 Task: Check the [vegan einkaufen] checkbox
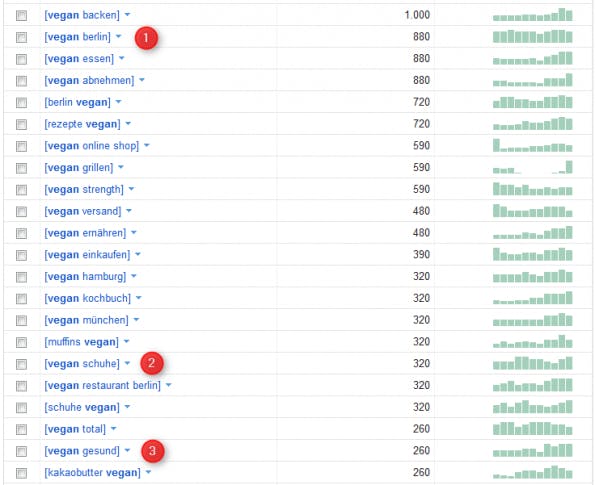[21, 255]
